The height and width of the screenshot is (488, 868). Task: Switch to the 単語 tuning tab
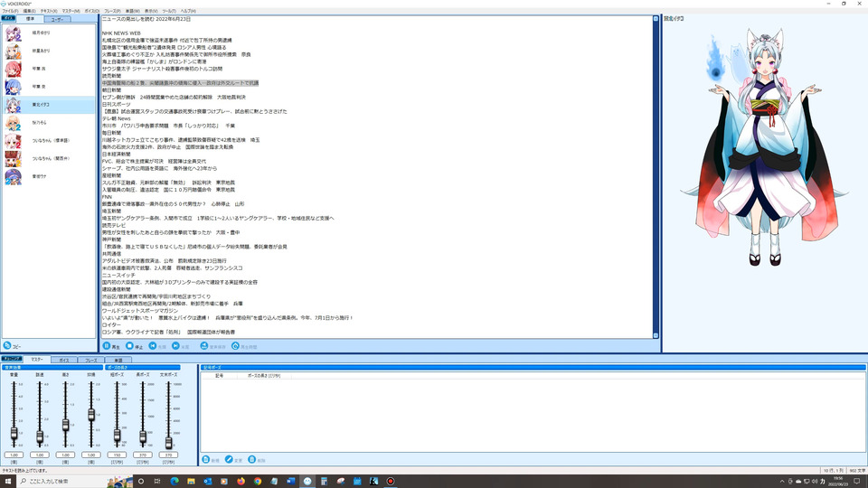pyautogui.click(x=118, y=361)
